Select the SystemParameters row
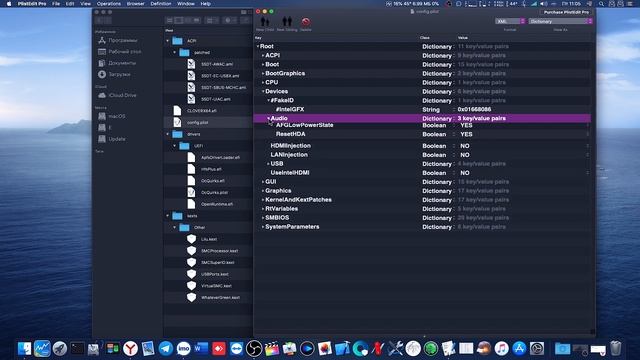The image size is (640, 360). tap(422, 227)
